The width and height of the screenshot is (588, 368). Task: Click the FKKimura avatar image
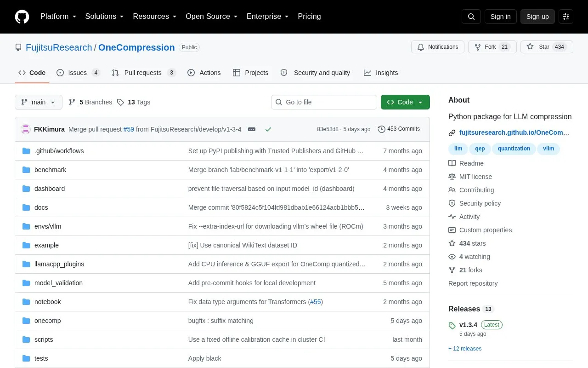click(26, 129)
